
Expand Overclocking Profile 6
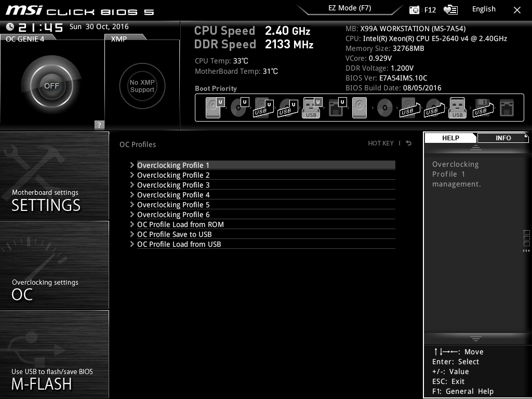tap(266, 215)
